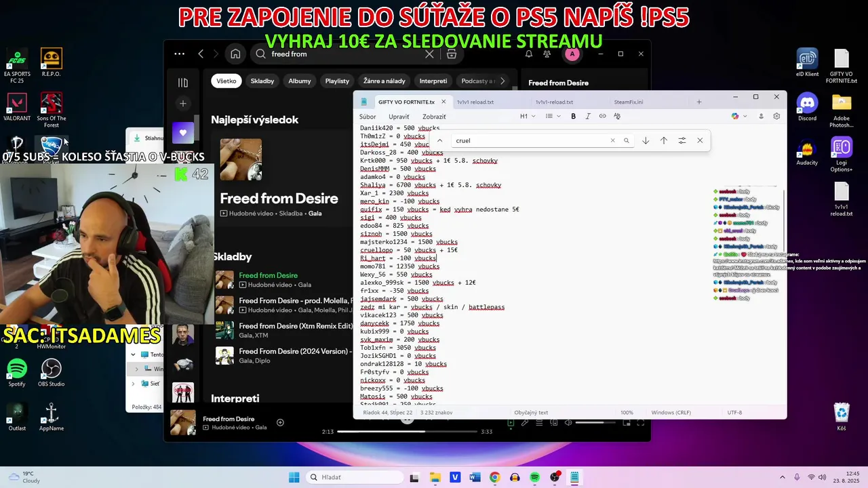
Task: Open UTF-8 encoding selector
Action: pyautogui.click(x=734, y=412)
